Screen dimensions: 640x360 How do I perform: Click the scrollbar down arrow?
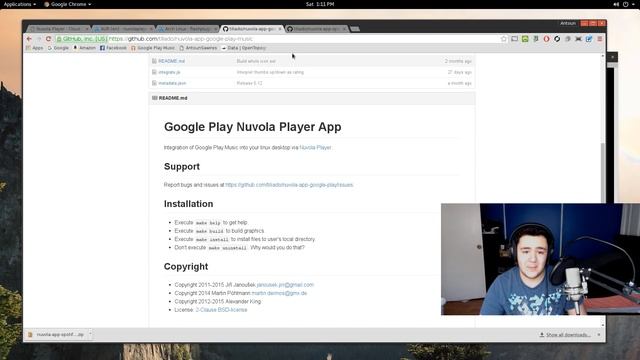(603, 325)
